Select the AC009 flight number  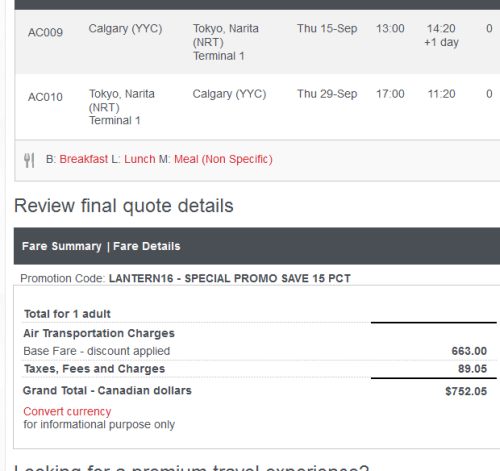point(45,32)
